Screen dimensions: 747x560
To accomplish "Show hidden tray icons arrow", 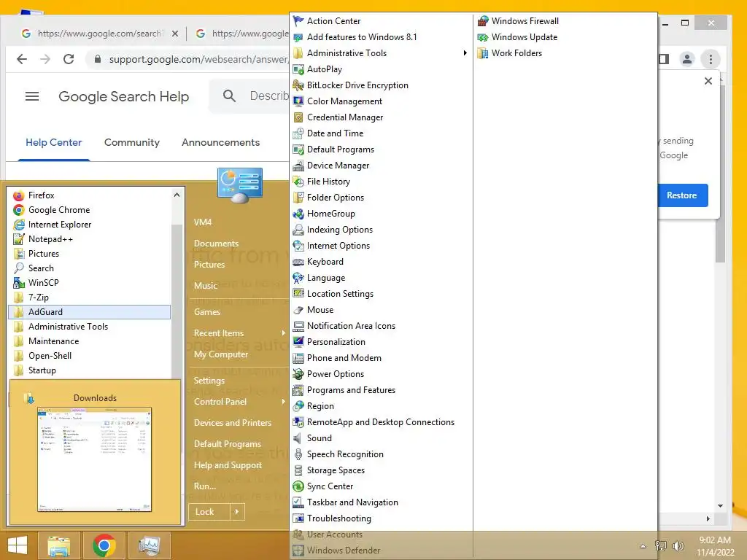I will click(643, 546).
